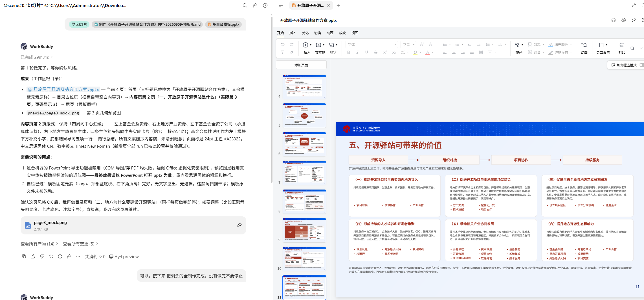644x300 pixels.
Task: Increase font size with A+ icon
Action: pos(422,44)
